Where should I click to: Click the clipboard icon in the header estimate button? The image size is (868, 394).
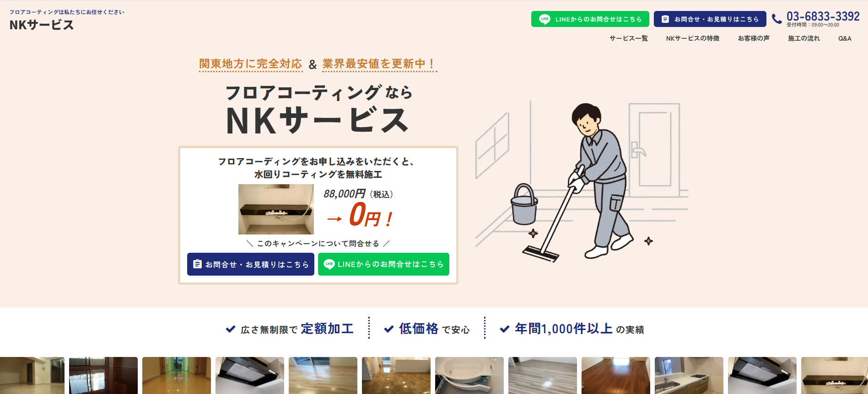665,19
